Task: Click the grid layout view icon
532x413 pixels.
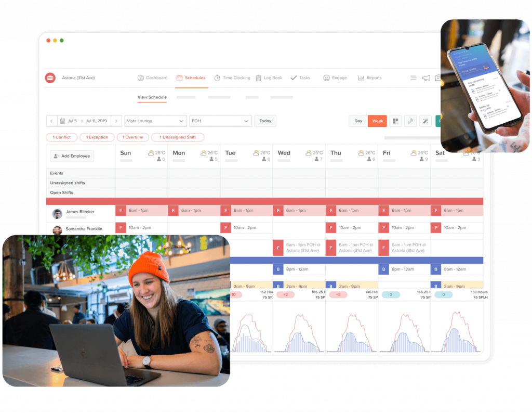Action: (x=395, y=121)
